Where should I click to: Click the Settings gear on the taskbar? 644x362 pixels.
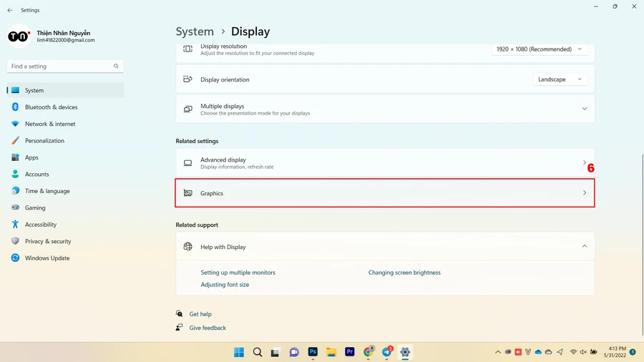point(405,352)
